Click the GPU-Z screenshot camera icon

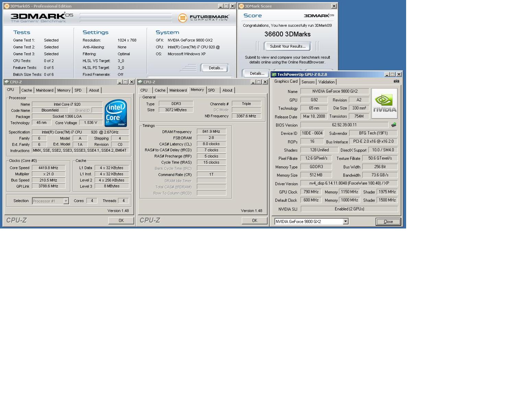pos(396,81)
